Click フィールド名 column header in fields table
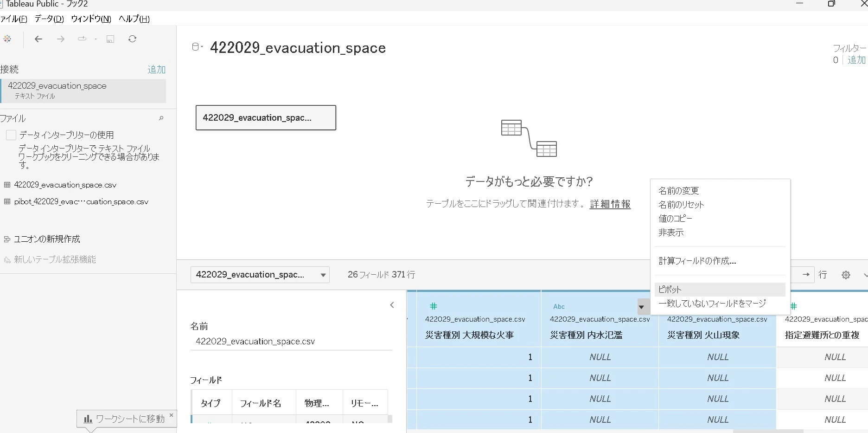Image resolution: width=868 pixels, height=433 pixels. coord(261,403)
